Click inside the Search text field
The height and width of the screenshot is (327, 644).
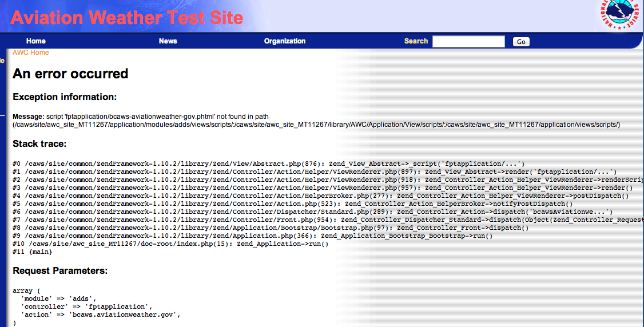pos(468,41)
